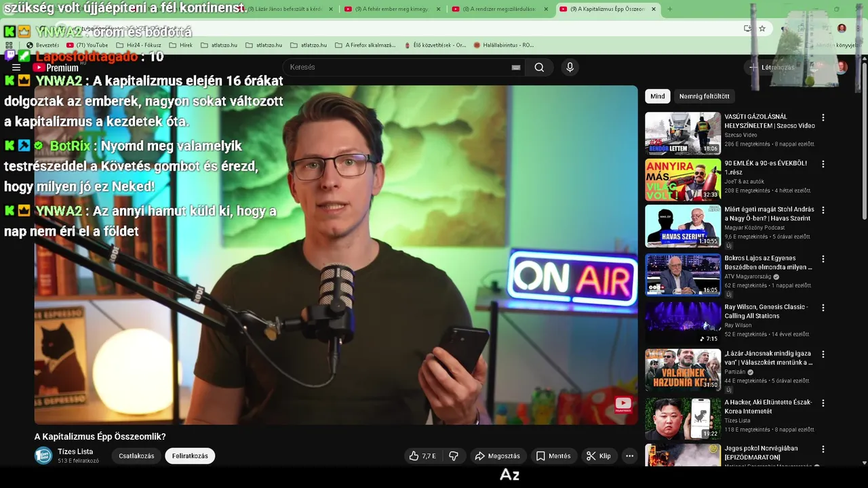868x488 pixels.
Task: Click the magnifier search button
Action: (x=539, y=67)
